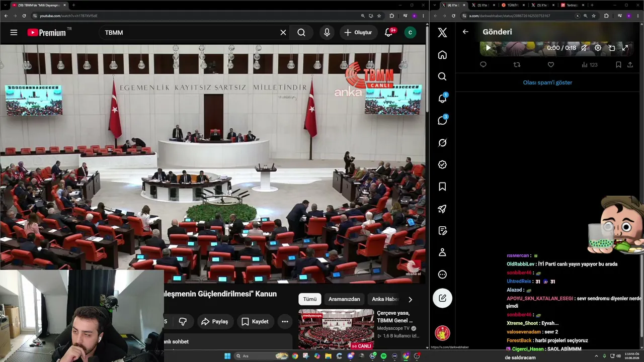Open new tab in YouTube browser window
Viewport: 644px width, 362px height.
[73, 5]
